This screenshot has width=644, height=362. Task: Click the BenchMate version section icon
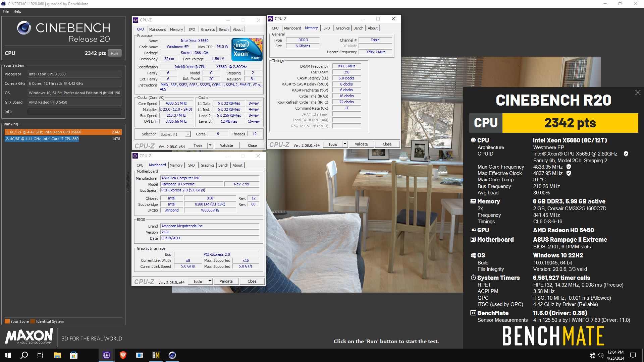[x=473, y=313]
